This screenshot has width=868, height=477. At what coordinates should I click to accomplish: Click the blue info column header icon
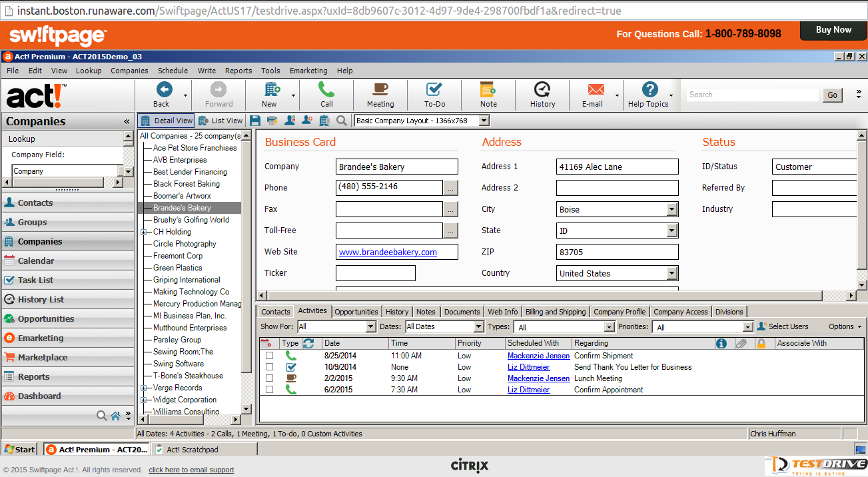pyautogui.click(x=721, y=343)
